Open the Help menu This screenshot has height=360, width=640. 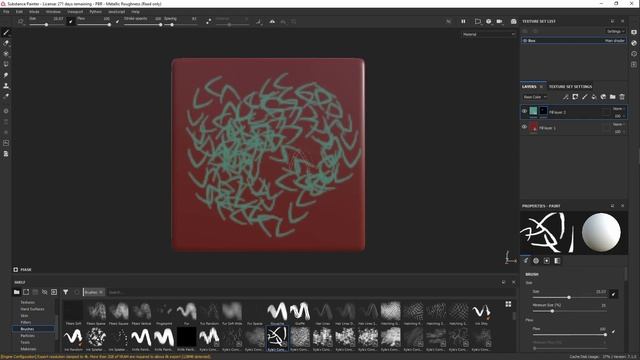coord(136,12)
